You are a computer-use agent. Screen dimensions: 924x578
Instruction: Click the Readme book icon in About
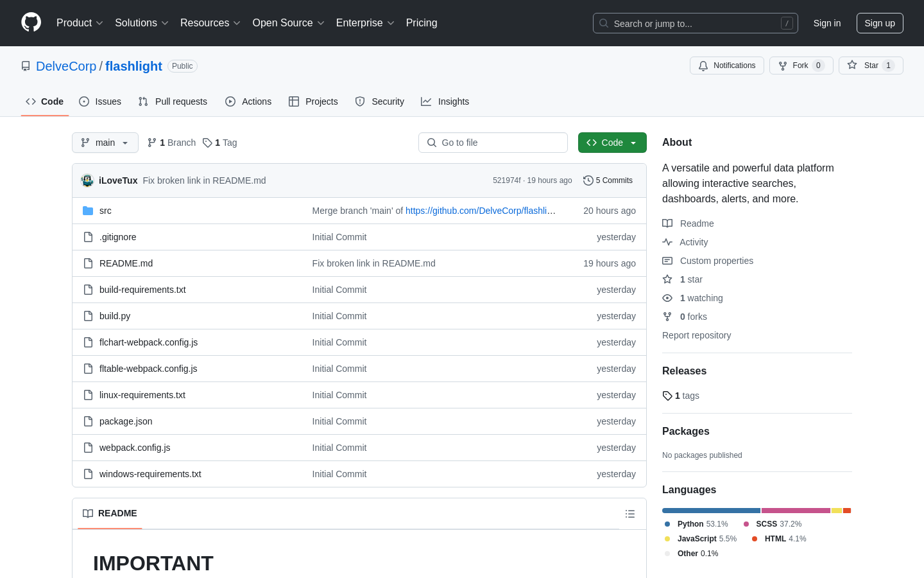[x=667, y=223]
